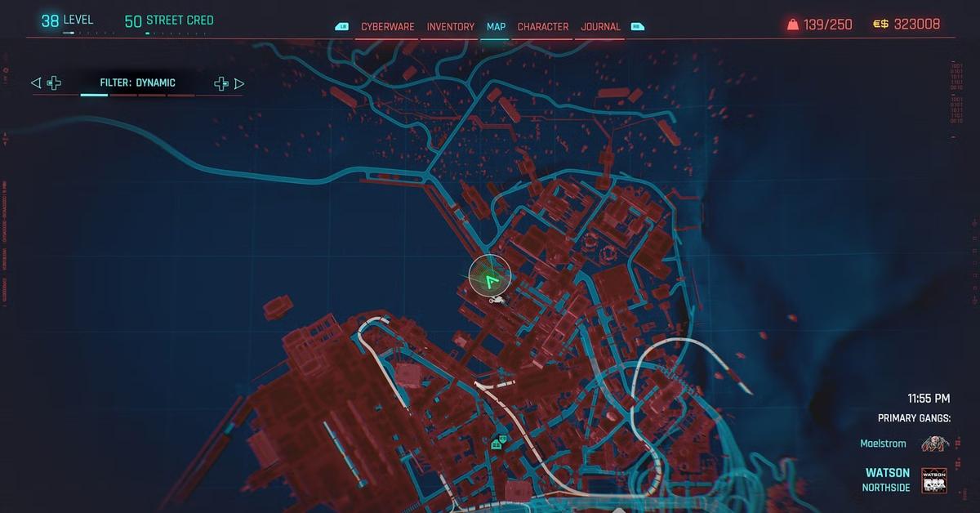The width and height of the screenshot is (980, 513).
Task: Select the motorcycle vehicle marker
Action: (497, 301)
